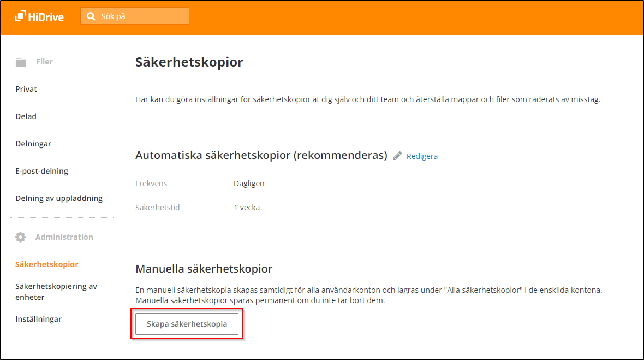Open the Privat files section
This screenshot has height=360, width=644.
(26, 89)
